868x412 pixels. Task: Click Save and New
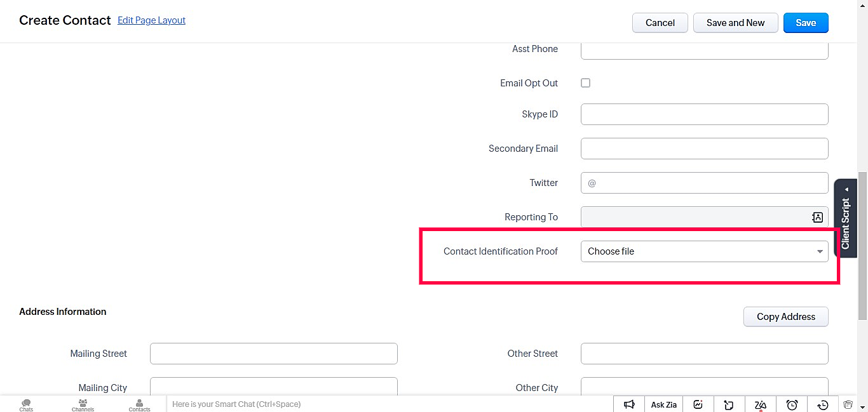(x=735, y=23)
